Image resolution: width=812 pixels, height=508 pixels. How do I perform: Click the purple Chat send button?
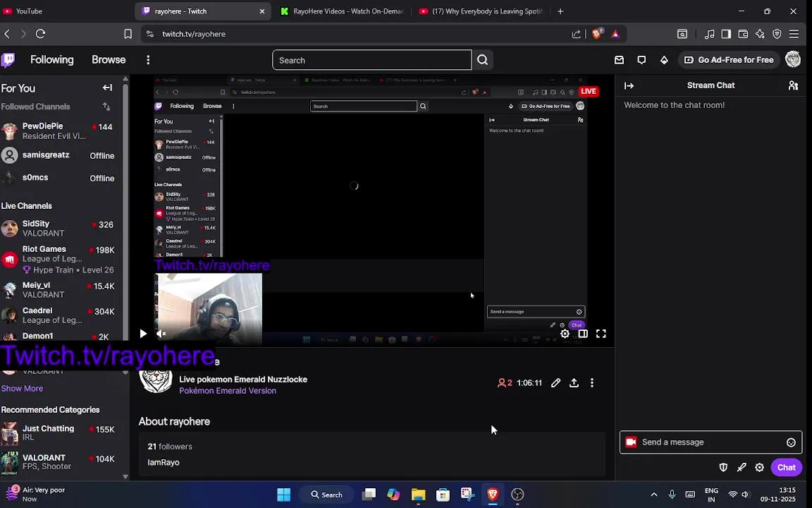click(786, 467)
